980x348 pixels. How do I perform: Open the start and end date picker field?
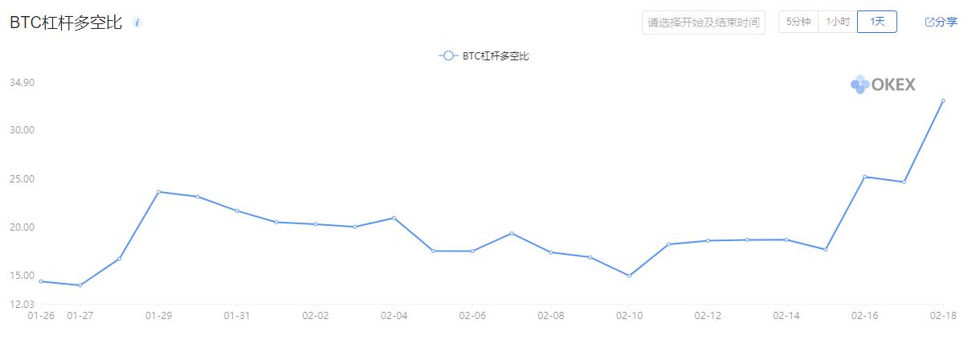(x=704, y=23)
